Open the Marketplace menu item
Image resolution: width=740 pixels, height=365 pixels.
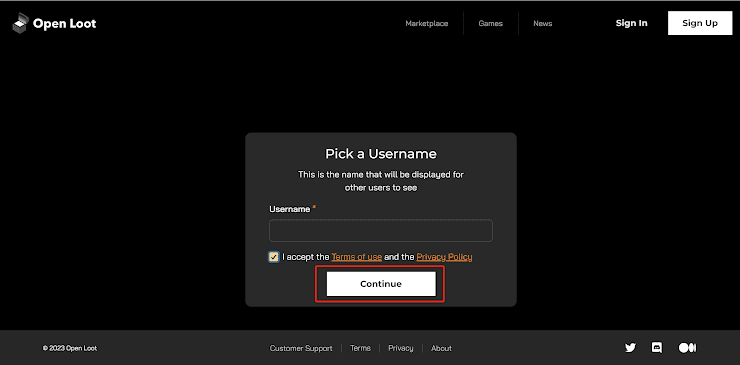coord(427,23)
